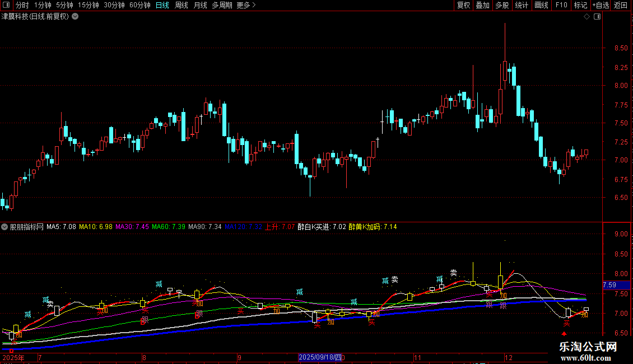Open the 多周期 multi-period view

click(222, 5)
